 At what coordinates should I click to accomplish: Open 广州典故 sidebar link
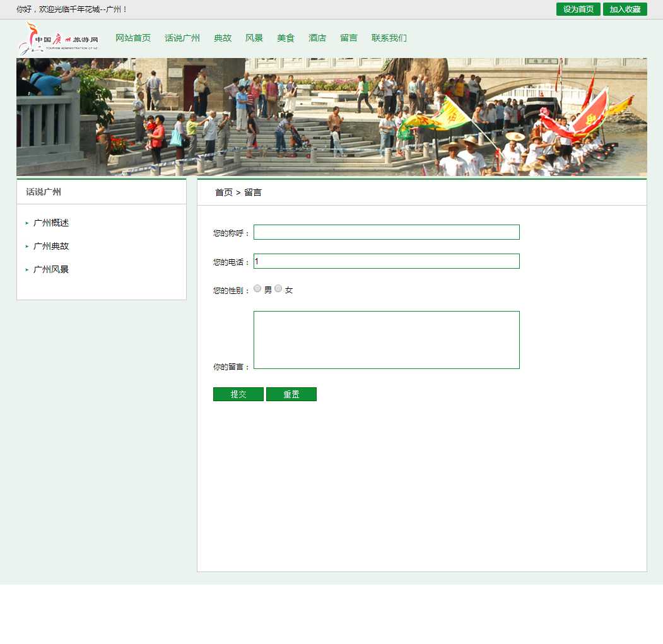(51, 247)
